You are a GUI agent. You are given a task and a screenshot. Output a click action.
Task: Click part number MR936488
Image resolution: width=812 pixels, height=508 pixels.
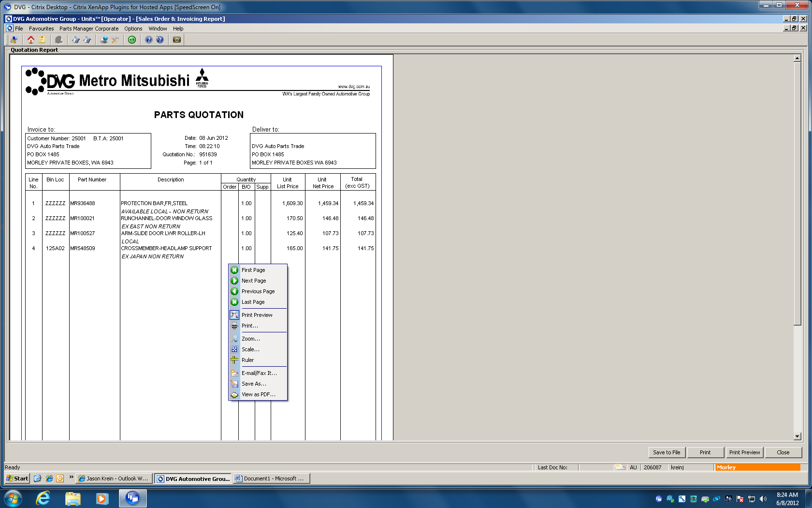(83, 203)
